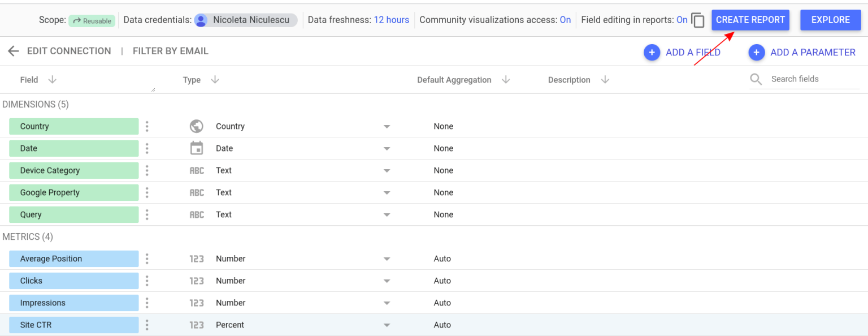Expand type dropdown for Query field
The image size is (868, 336).
pyautogui.click(x=387, y=215)
